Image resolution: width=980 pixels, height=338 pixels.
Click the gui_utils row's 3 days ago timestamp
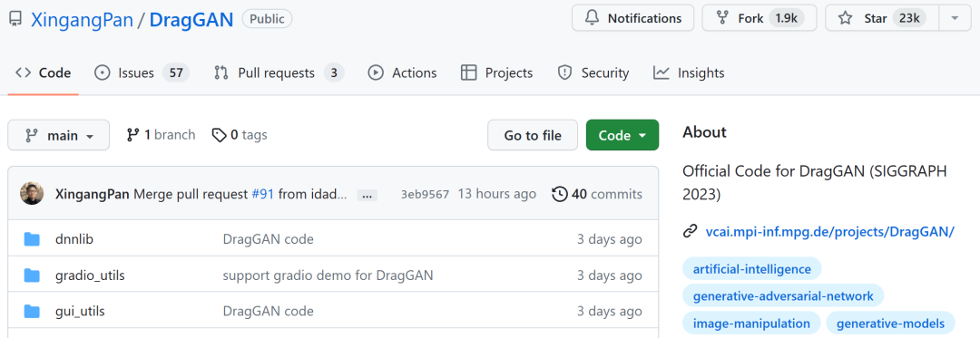(610, 311)
